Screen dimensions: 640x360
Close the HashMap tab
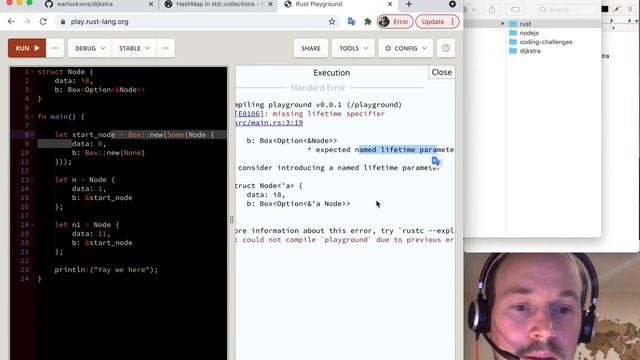pyautogui.click(x=270, y=4)
